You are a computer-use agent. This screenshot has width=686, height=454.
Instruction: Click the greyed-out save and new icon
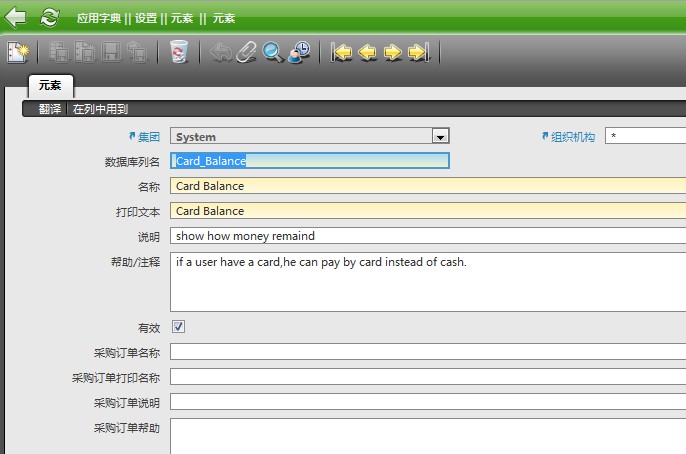(x=137, y=52)
